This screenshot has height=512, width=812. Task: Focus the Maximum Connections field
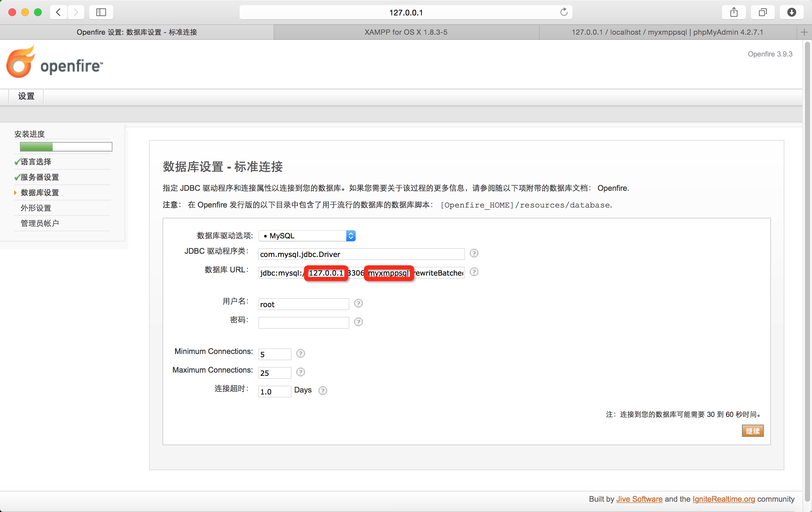275,373
